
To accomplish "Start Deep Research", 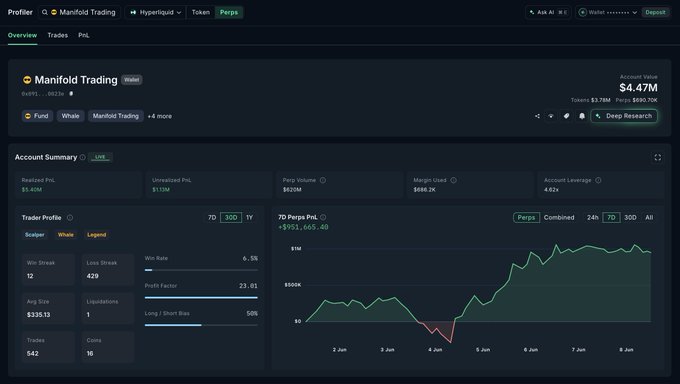I will pyautogui.click(x=624, y=116).
